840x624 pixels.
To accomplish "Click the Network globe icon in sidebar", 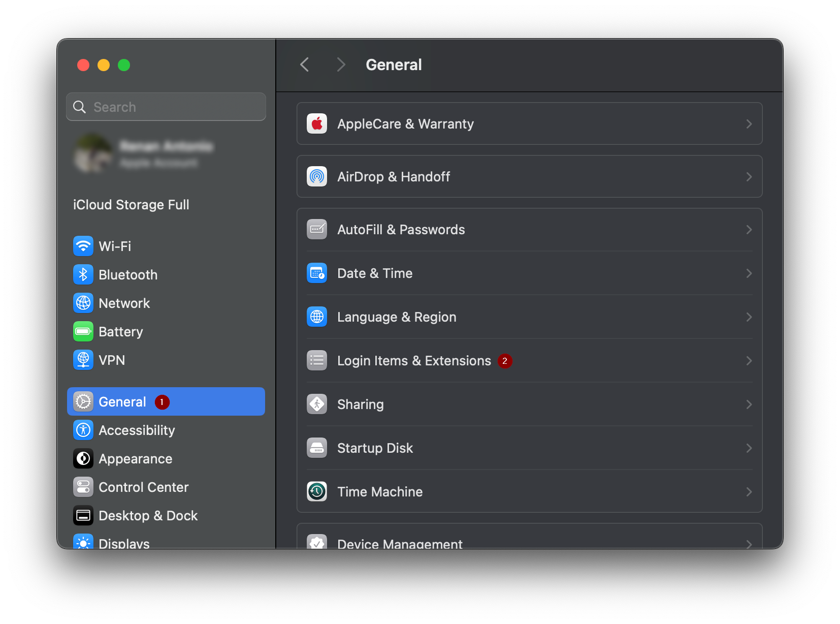I will (x=83, y=303).
